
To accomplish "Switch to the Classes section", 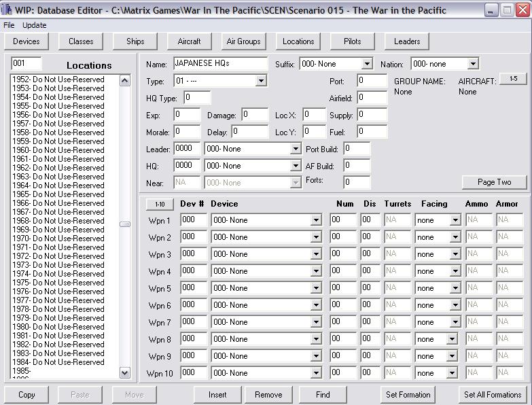I will pos(81,41).
